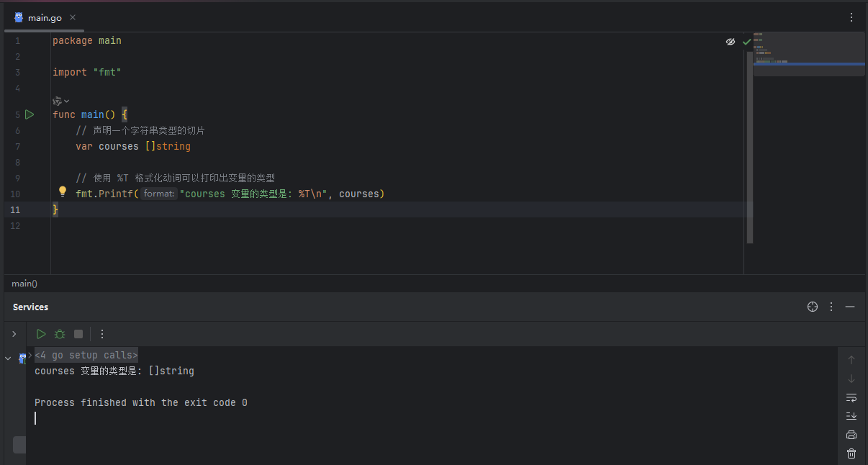The width and height of the screenshot is (868, 465).
Task: Click the yellow lightbulb intention icon
Action: pyautogui.click(x=63, y=192)
